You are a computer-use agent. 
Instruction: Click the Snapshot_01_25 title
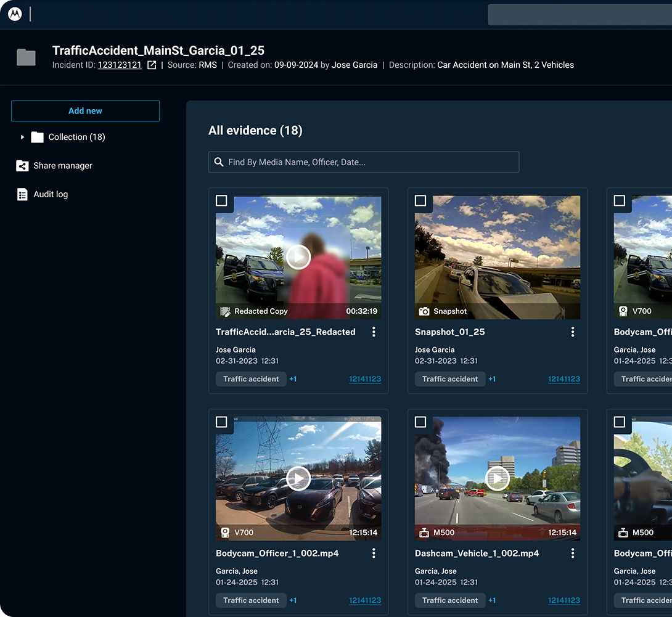point(449,332)
